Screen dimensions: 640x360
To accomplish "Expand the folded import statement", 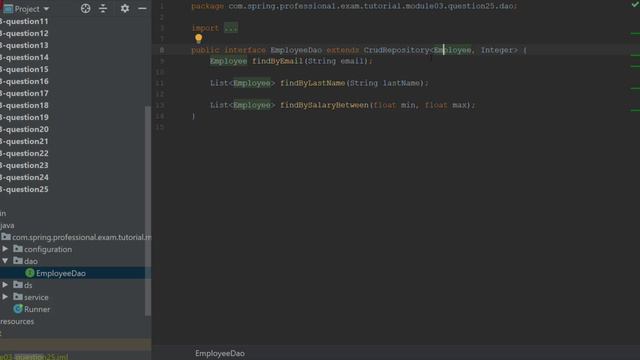I will pyautogui.click(x=231, y=28).
